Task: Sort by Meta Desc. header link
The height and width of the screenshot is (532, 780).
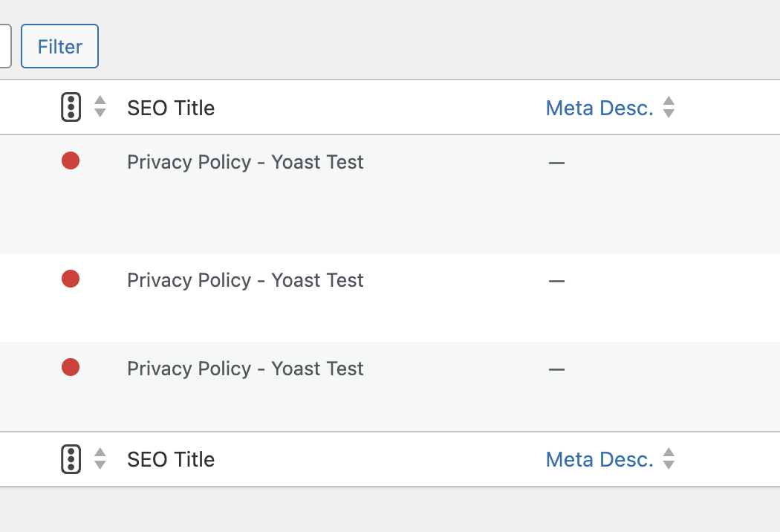Action: pos(599,108)
